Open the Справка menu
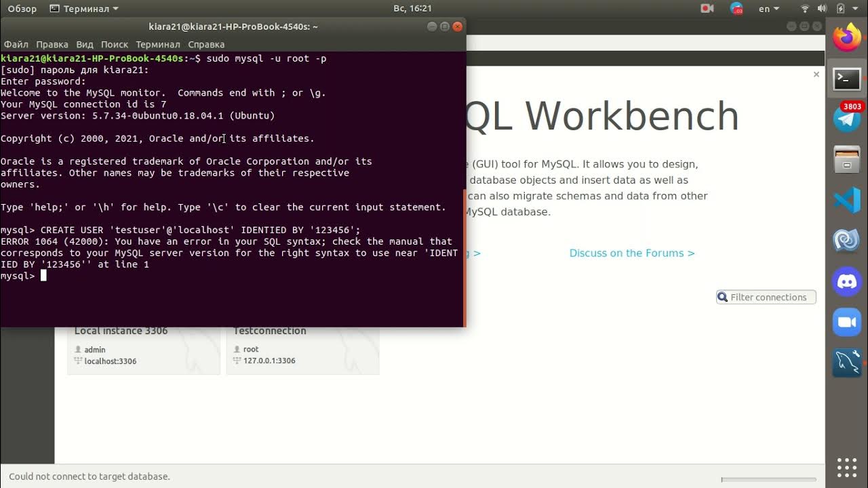 [206, 44]
